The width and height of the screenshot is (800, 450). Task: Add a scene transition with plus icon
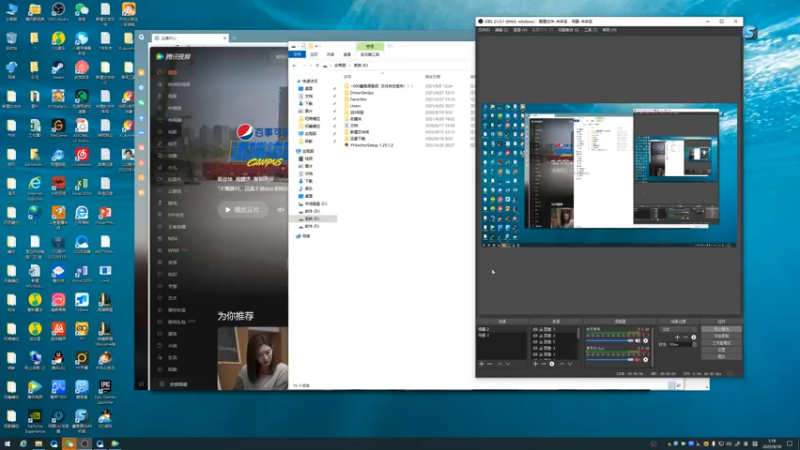click(x=678, y=337)
